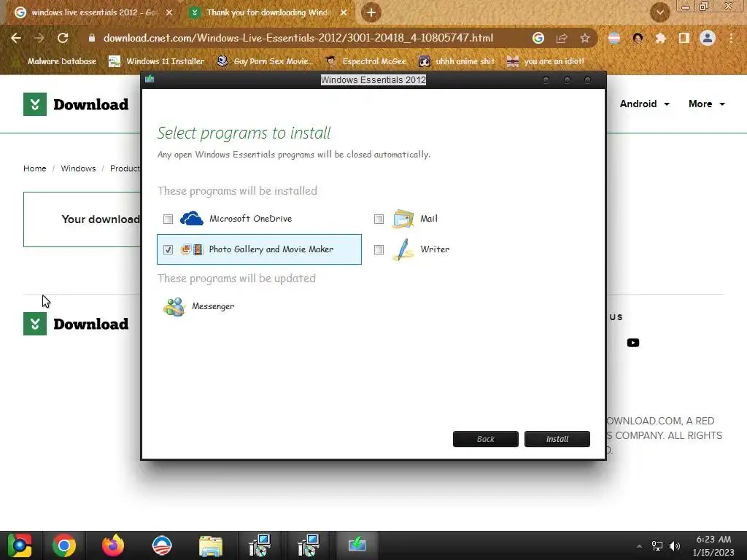Viewport: 747px width, 560px height.
Task: Open the Extensions puzzle icon
Action: tap(660, 38)
